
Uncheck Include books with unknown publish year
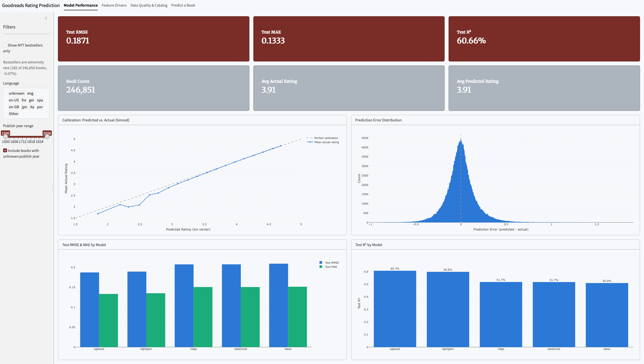5,150
